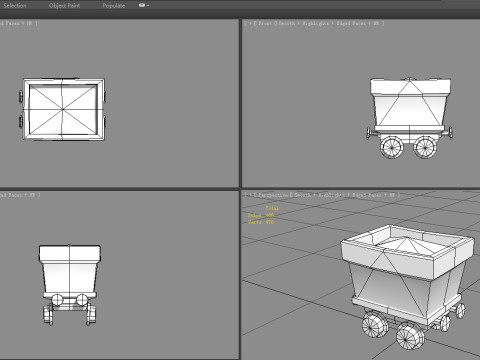Click Edged Faces label in bottom-left viewport
This screenshot has width=480, height=360.
[12, 195]
